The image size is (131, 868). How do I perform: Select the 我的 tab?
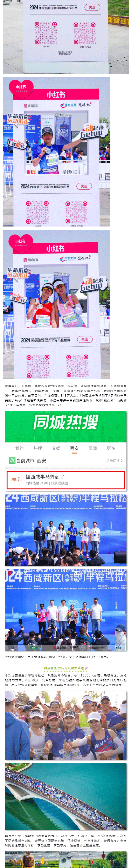pos(20,448)
